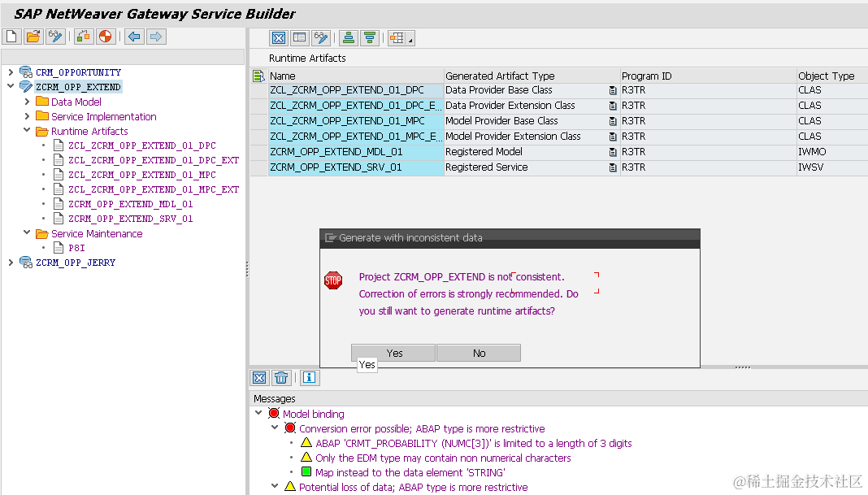Collapse the Service Maintenance folder
Screen dimensions: 868x495
(27, 232)
